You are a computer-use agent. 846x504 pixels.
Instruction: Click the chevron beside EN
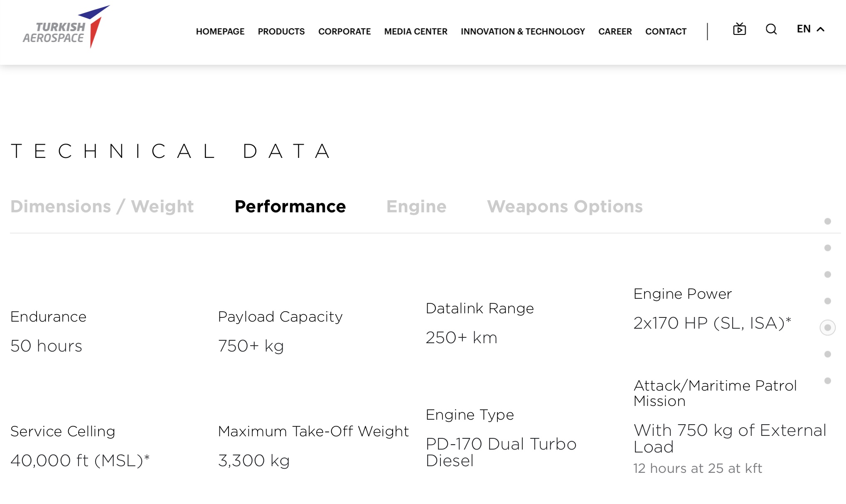pyautogui.click(x=821, y=29)
